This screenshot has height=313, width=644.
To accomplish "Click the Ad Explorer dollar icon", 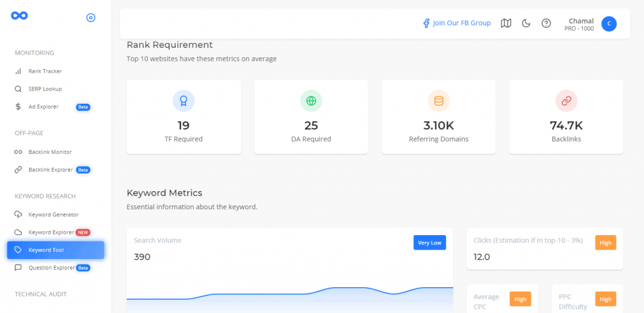I will click(18, 107).
